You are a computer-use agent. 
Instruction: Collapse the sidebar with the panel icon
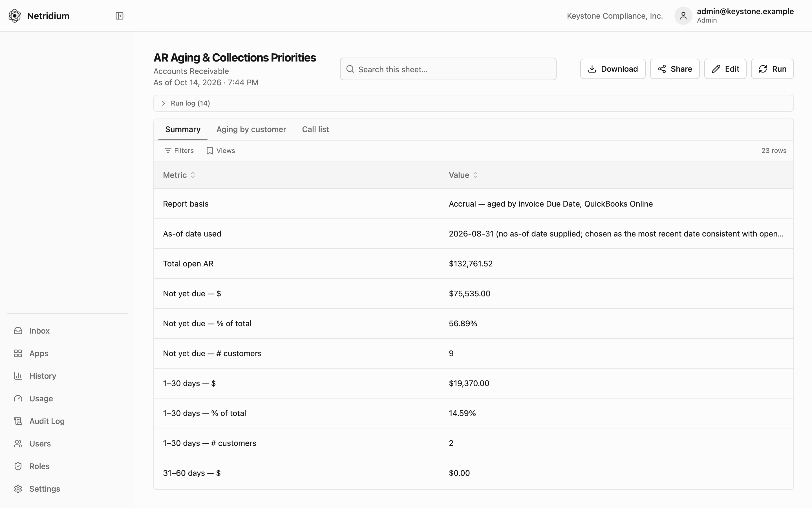(x=120, y=16)
